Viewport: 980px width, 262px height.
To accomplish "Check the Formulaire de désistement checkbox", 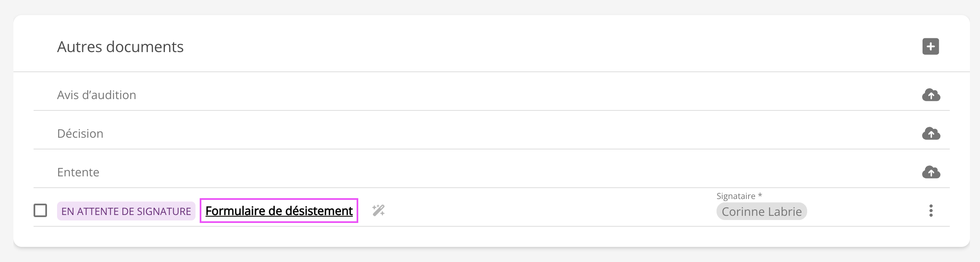I will [x=40, y=210].
